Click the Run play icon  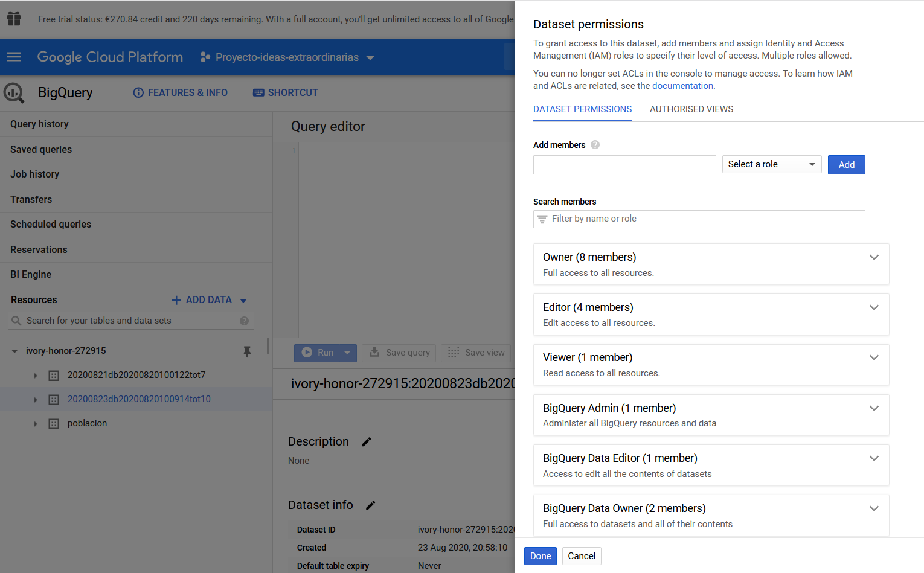[x=307, y=353]
